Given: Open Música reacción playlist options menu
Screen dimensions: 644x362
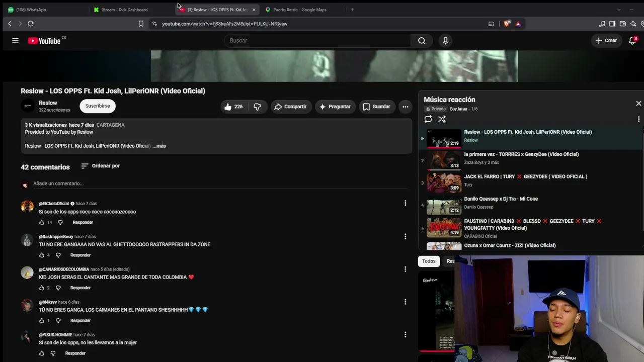Looking at the screenshot, I should (x=638, y=119).
